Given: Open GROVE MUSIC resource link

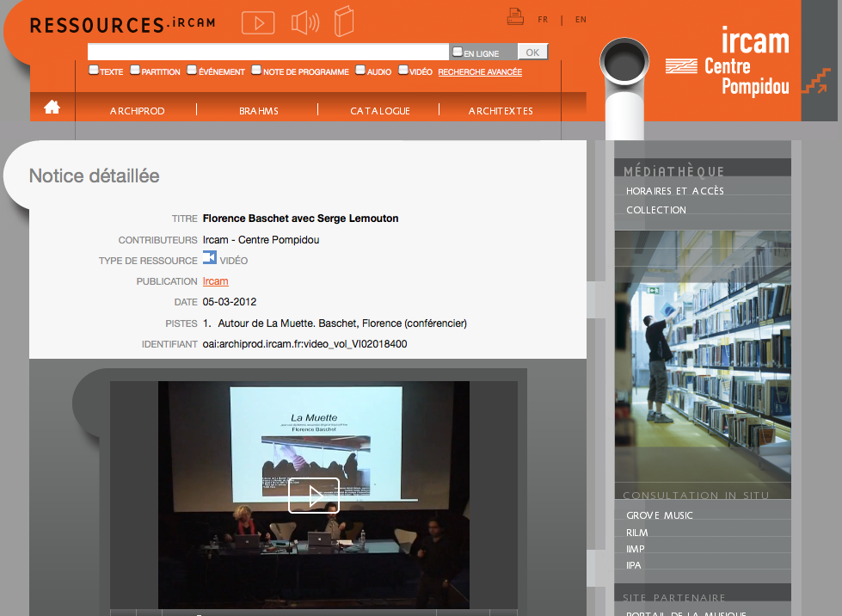Looking at the screenshot, I should [x=660, y=515].
